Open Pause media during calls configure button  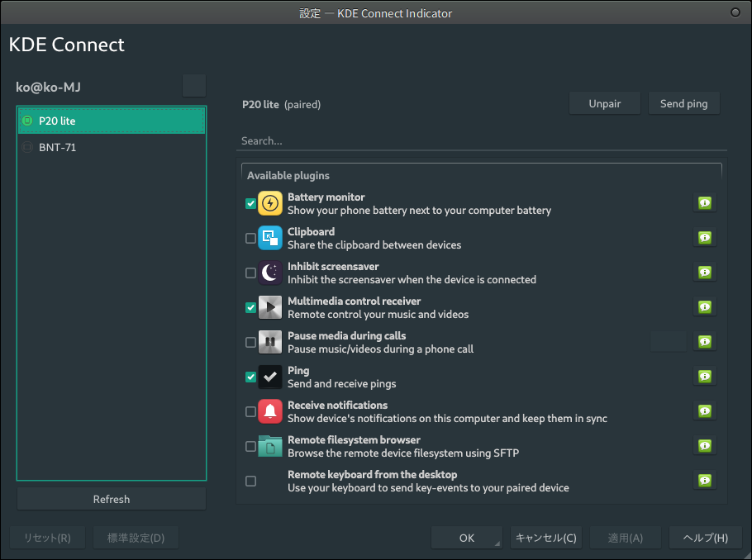point(668,341)
